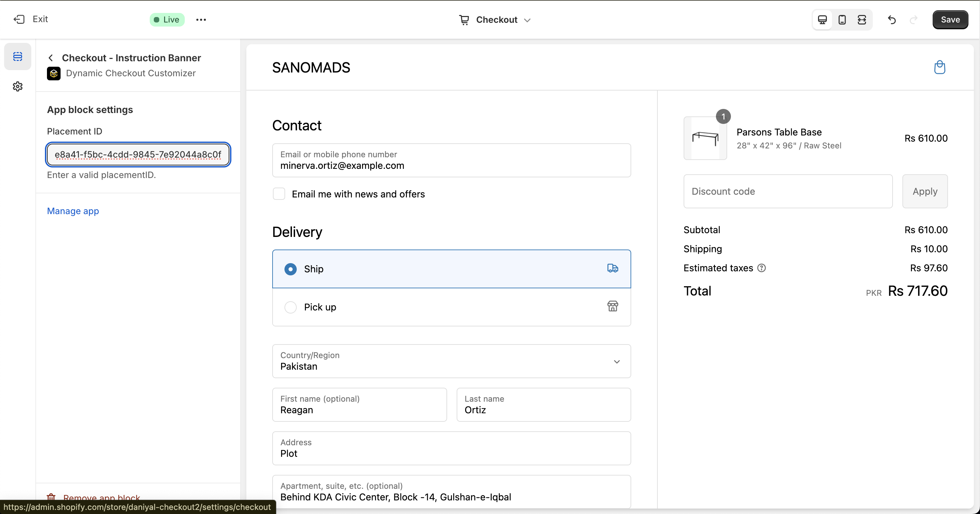Viewport: 980px width, 514px height.
Task: Click the Last name field
Action: pos(543,405)
